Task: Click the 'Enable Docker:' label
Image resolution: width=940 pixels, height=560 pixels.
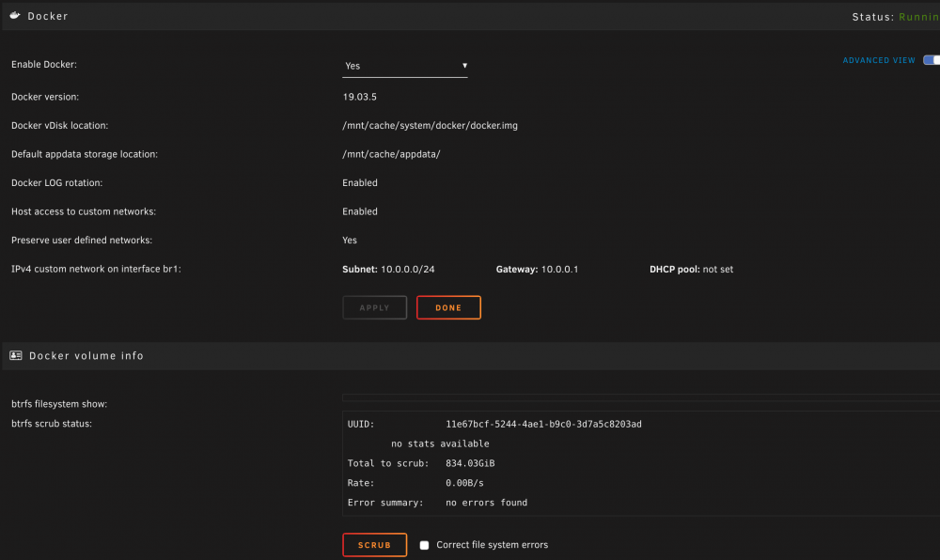Action: pos(44,65)
